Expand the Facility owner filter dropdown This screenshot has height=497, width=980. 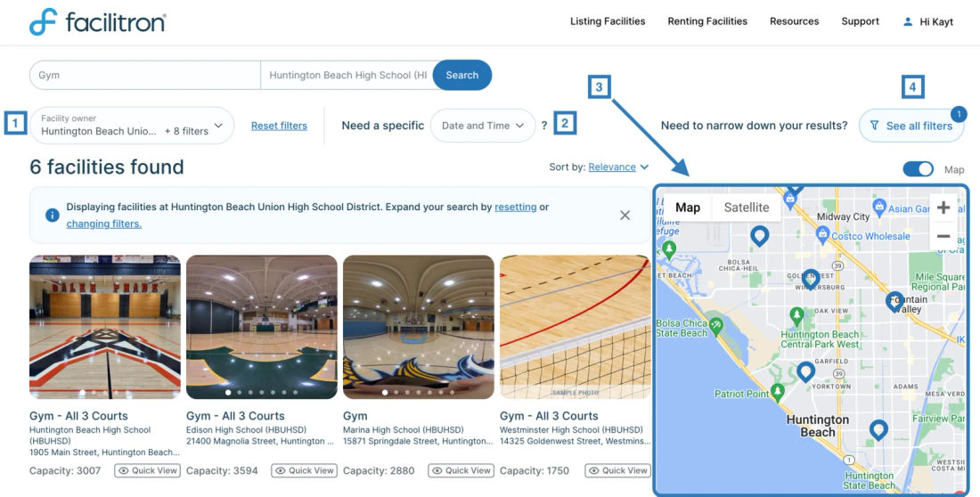pos(132,126)
